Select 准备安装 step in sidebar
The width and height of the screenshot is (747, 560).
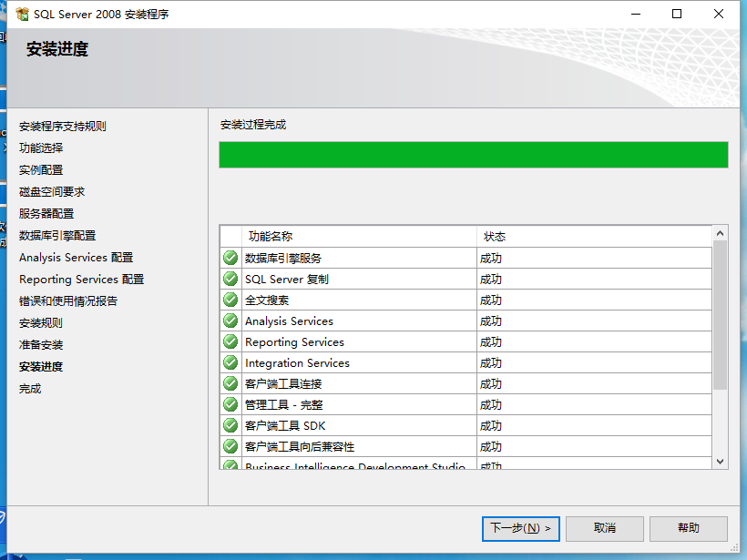coord(41,345)
